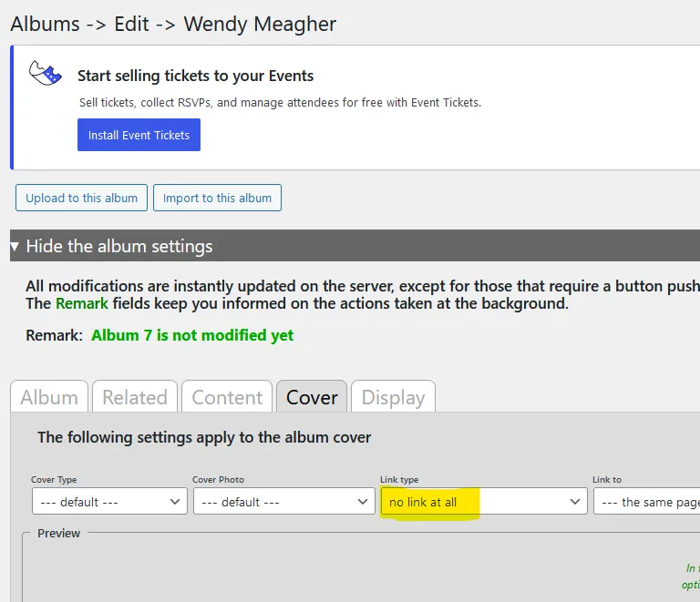Screen dimensions: 700x602
Task: Click the Event Tickets ticket icon
Action: [x=45, y=74]
